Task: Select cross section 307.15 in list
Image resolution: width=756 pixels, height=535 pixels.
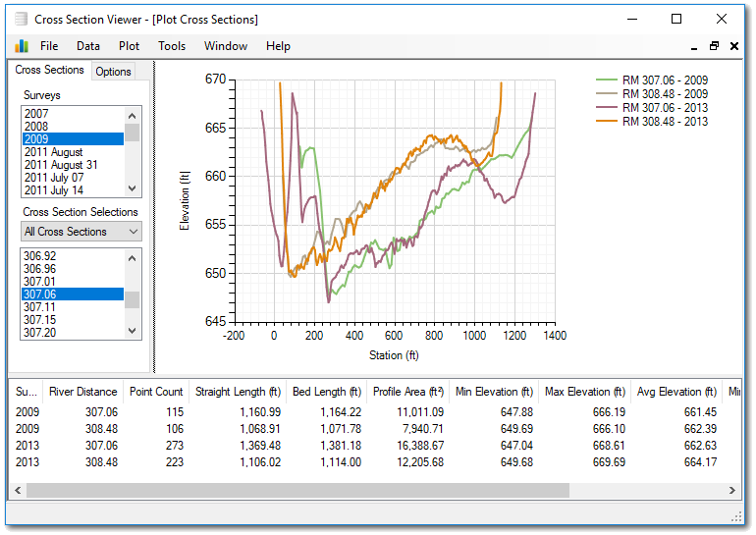Action: (39, 320)
